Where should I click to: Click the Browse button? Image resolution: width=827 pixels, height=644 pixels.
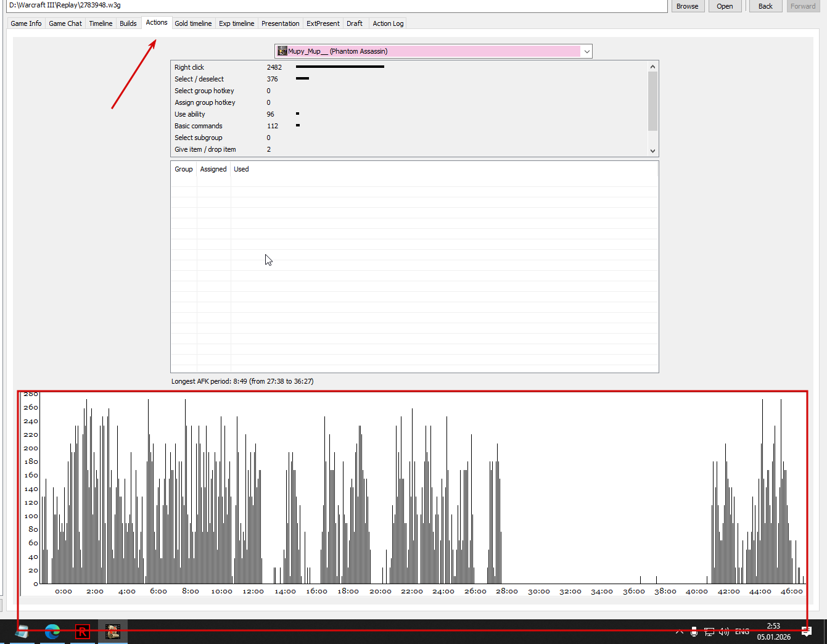point(687,6)
